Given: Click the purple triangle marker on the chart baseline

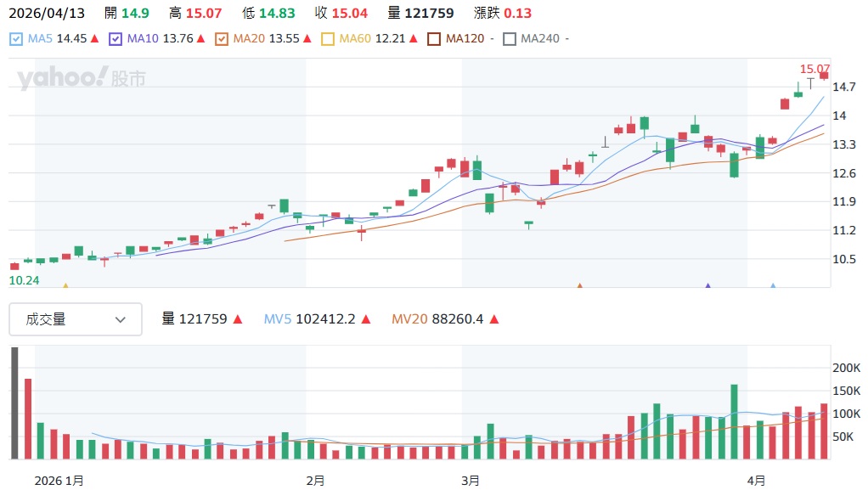Looking at the screenshot, I should pos(707,286).
